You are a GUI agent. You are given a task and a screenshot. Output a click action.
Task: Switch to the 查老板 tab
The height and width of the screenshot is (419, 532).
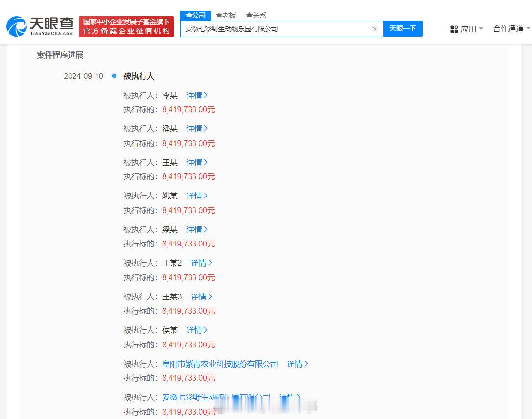pyautogui.click(x=226, y=15)
